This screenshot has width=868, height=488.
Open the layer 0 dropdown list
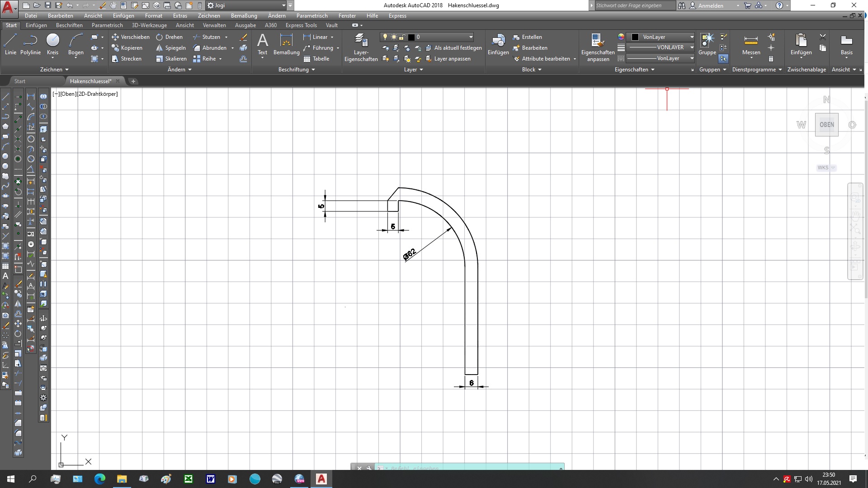(x=471, y=37)
